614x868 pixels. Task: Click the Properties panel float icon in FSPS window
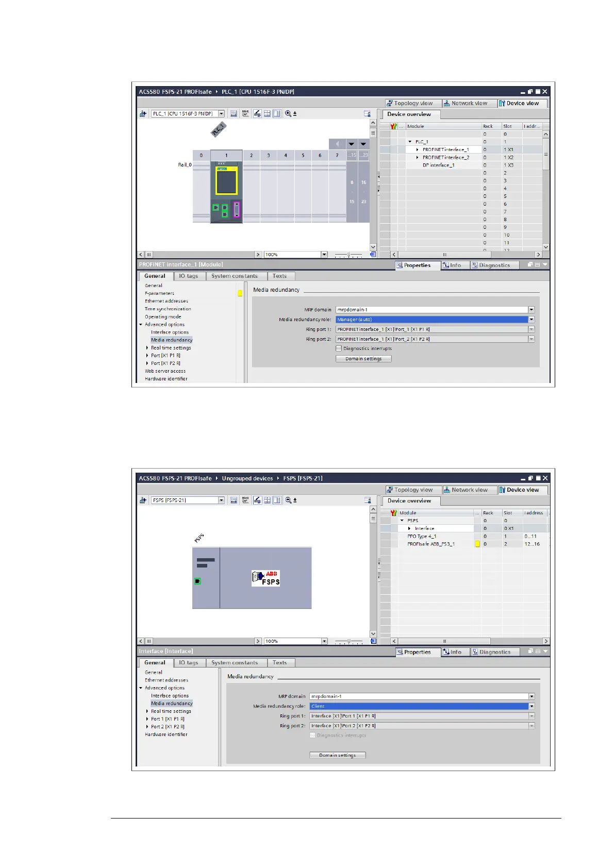(530, 652)
